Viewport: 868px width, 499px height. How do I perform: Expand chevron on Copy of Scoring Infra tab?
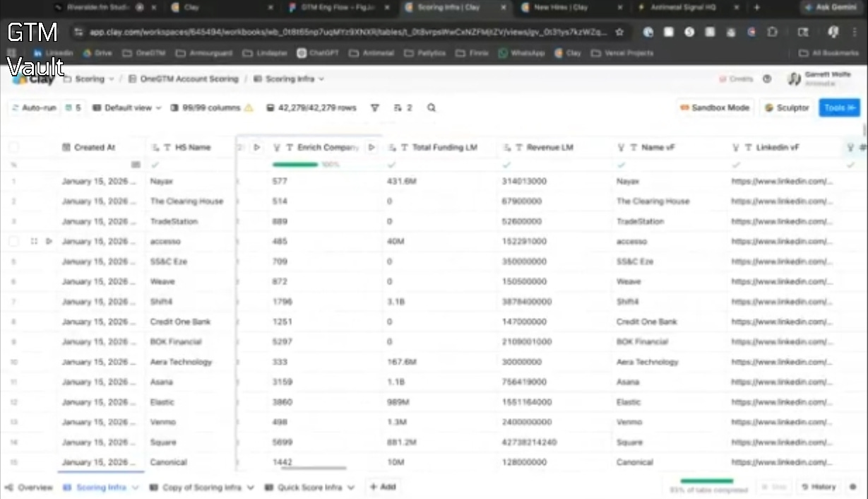point(249,488)
